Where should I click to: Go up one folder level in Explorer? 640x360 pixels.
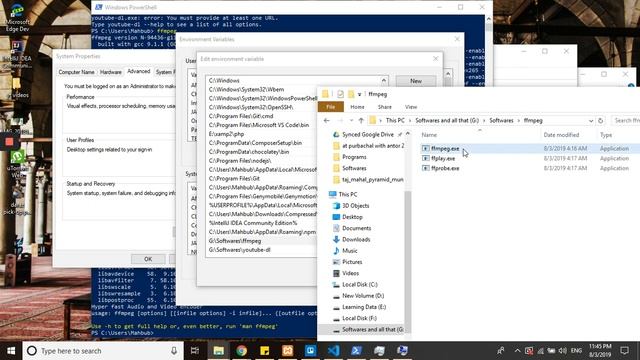pos(361,120)
